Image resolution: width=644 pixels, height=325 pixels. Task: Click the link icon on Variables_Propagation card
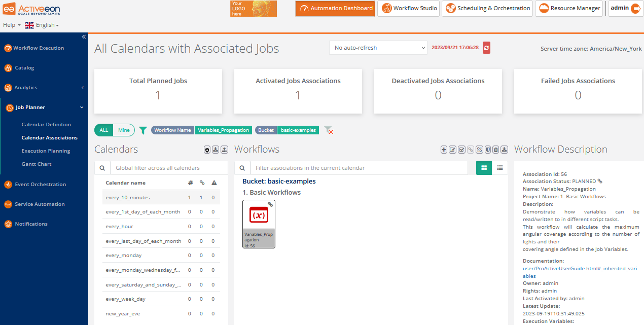click(270, 204)
